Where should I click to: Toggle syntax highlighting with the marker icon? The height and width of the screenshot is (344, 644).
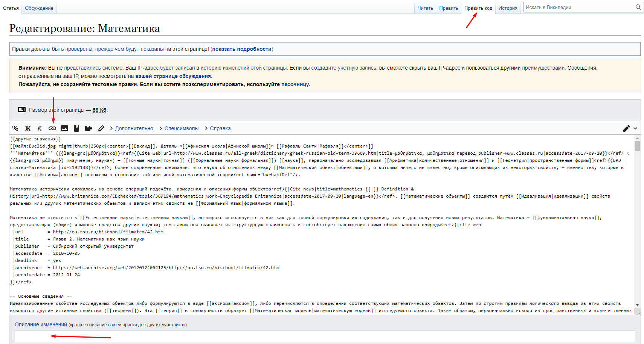101,128
